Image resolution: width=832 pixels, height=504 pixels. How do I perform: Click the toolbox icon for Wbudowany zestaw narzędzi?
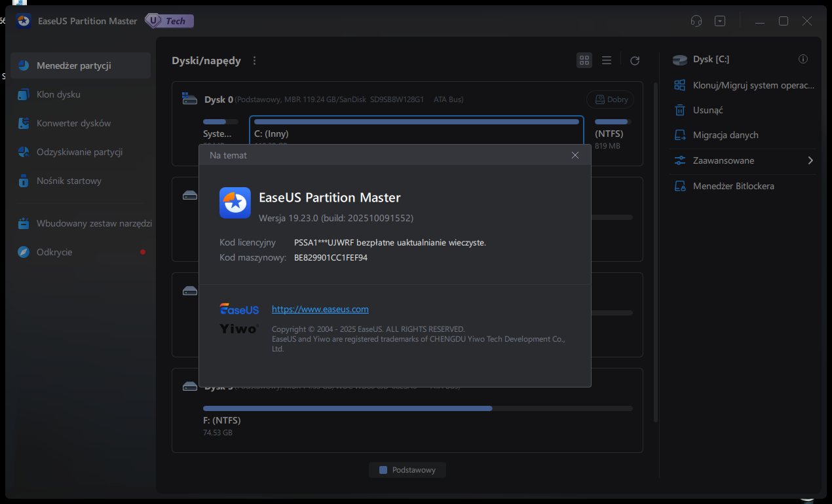click(24, 223)
